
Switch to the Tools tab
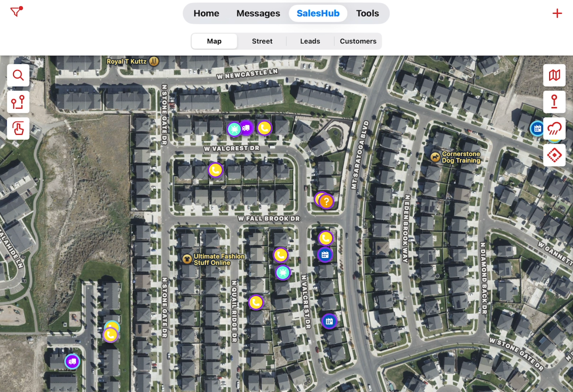coord(367,13)
